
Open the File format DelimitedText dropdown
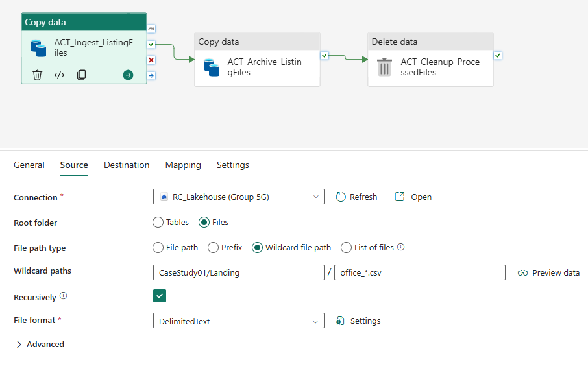238,321
